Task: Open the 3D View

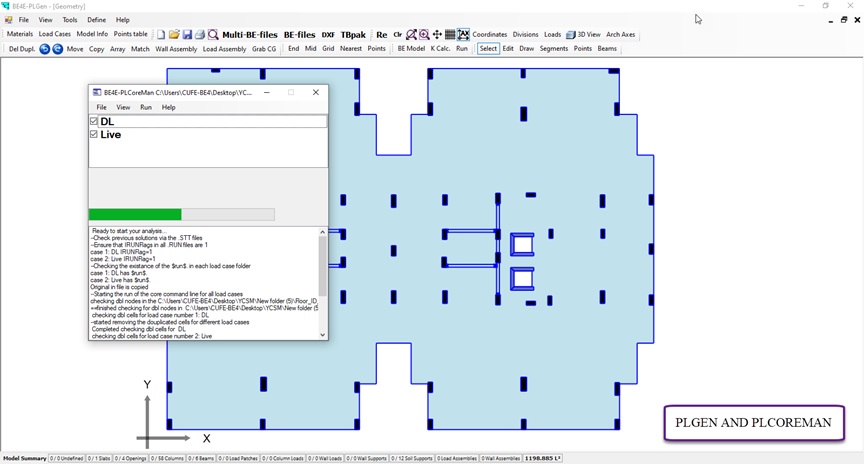Action: (584, 35)
